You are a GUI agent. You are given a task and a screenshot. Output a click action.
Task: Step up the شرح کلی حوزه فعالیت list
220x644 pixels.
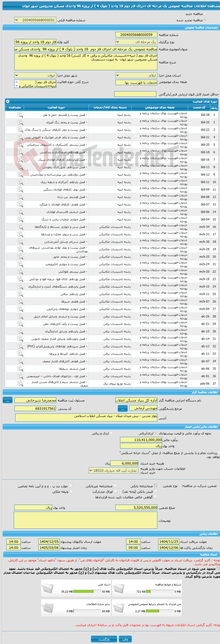coord(17,82)
